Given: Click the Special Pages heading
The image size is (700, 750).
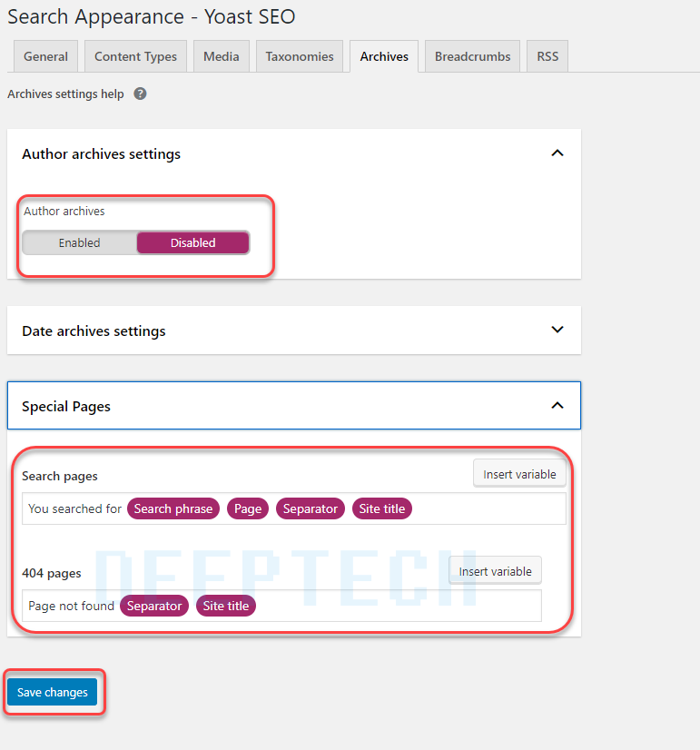Looking at the screenshot, I should tap(66, 407).
